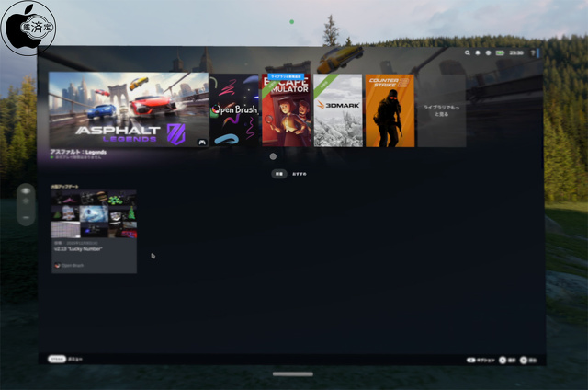The image size is (588, 390).
Task: Click the アスファルト：Legends title text
Action: tap(78, 152)
